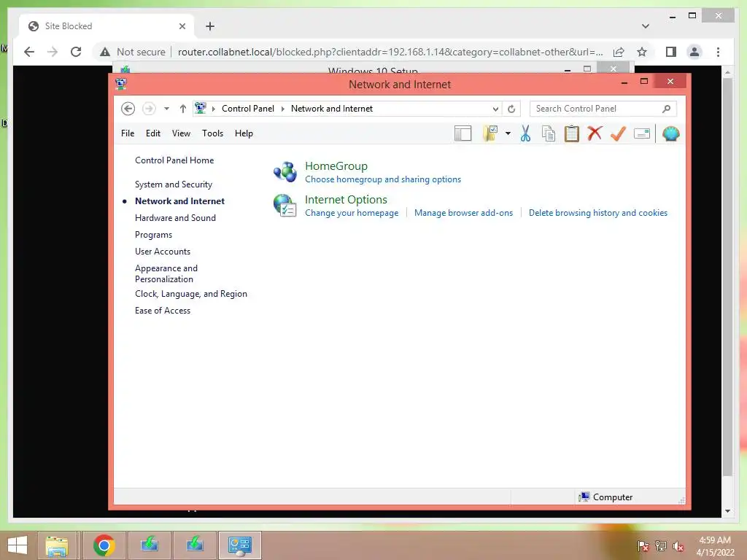Open File Explorer from taskbar
This screenshot has height=560, width=747.
pyautogui.click(x=57, y=545)
